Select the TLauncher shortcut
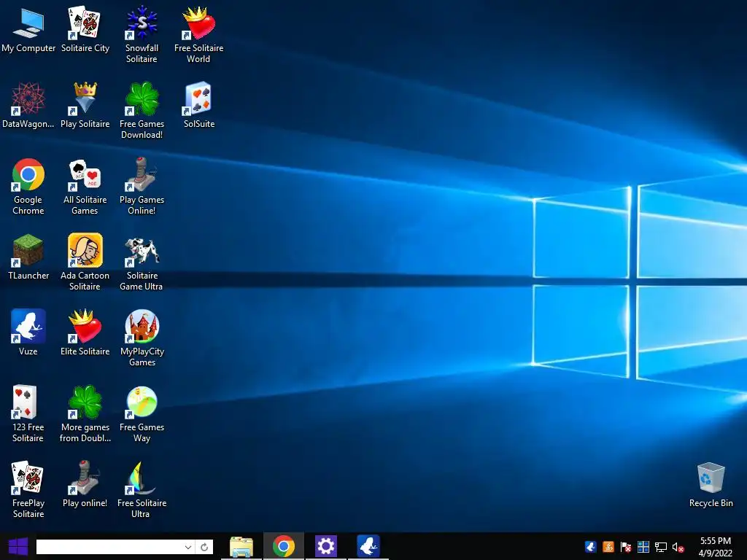Viewport: 747px width, 560px height. 28,257
